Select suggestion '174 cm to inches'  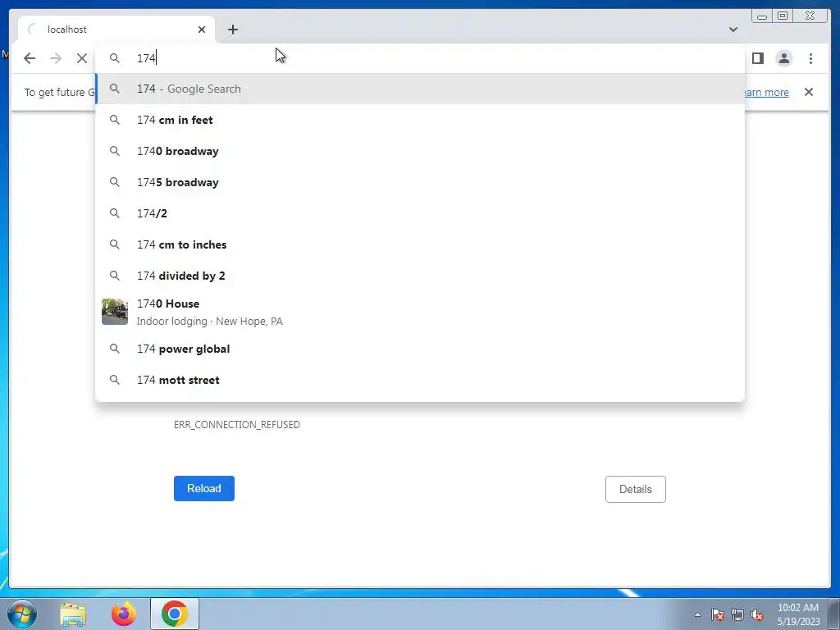tap(420, 244)
